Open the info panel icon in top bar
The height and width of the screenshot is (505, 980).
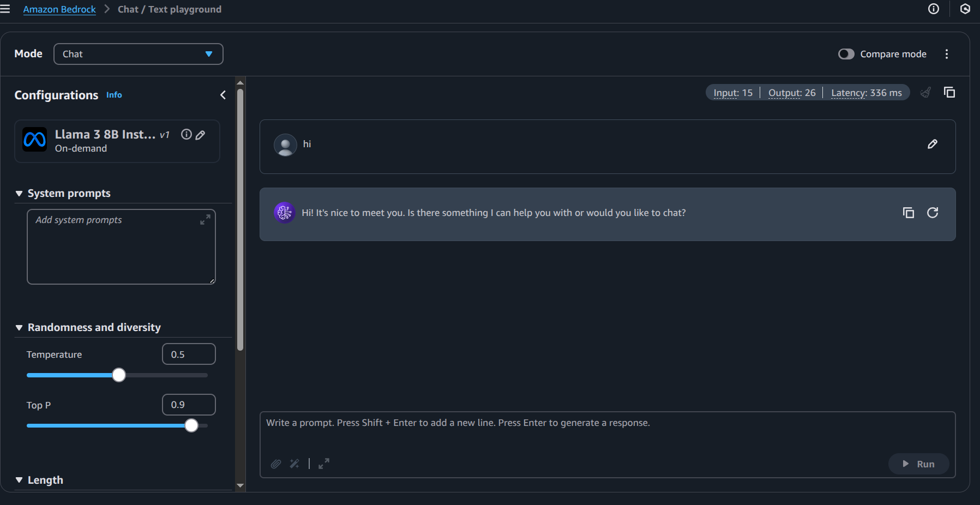934,9
